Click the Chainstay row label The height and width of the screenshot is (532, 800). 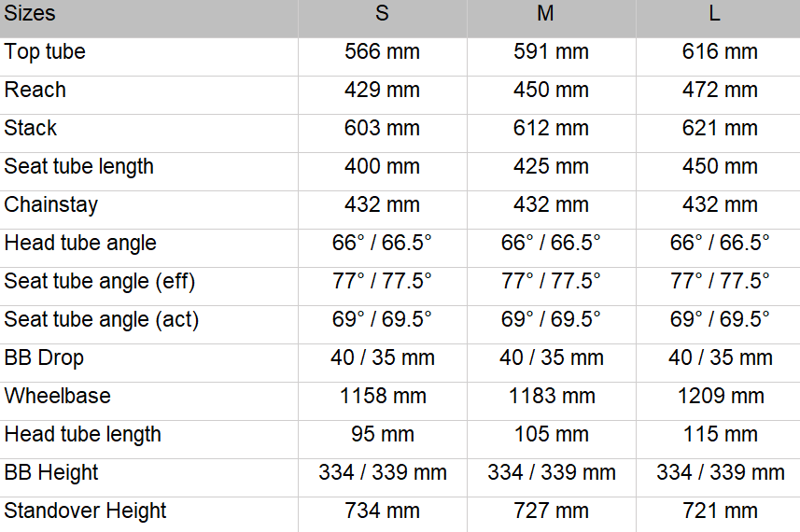pos(51,205)
